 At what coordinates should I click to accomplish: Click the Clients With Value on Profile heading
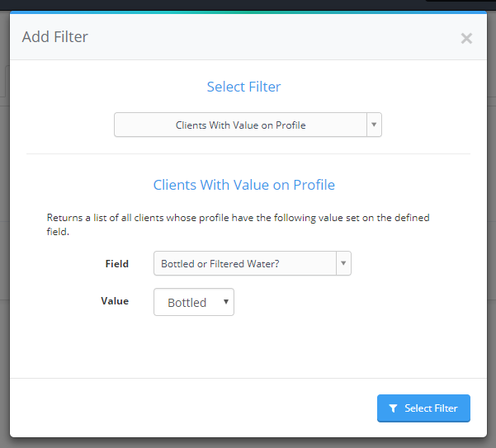tap(244, 185)
